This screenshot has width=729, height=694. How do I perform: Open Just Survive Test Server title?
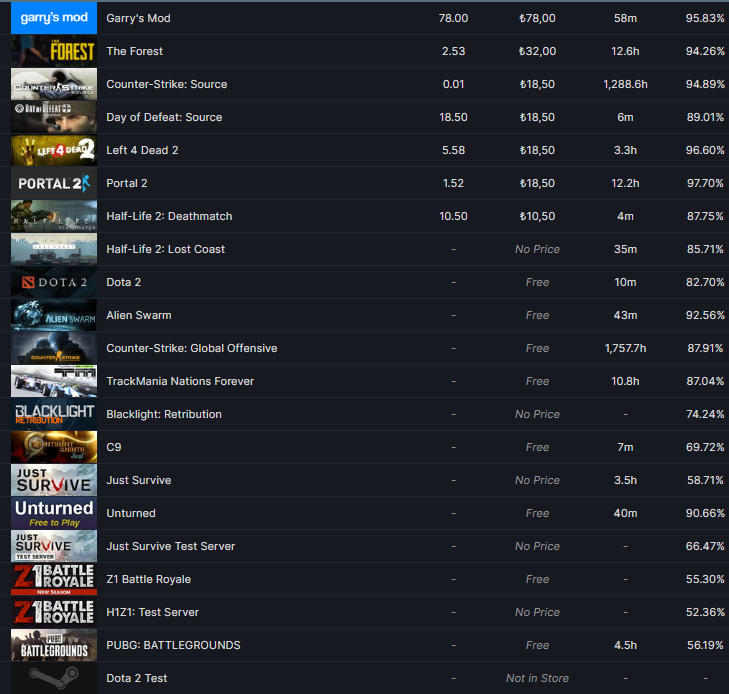pos(171,546)
